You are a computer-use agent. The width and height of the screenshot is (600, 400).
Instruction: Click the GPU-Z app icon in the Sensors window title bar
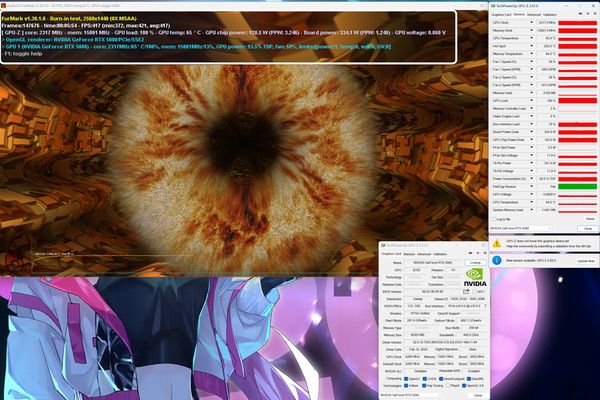click(x=493, y=6)
